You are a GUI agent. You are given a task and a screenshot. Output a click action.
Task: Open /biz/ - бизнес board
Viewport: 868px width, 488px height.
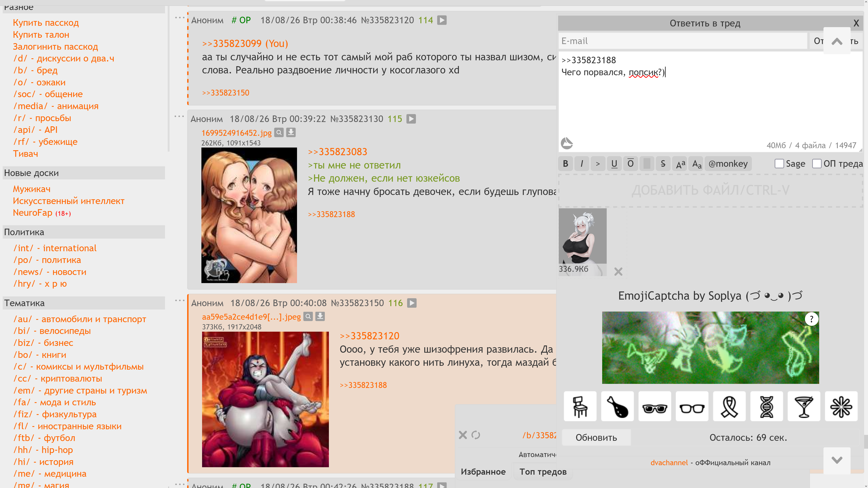[x=43, y=343]
